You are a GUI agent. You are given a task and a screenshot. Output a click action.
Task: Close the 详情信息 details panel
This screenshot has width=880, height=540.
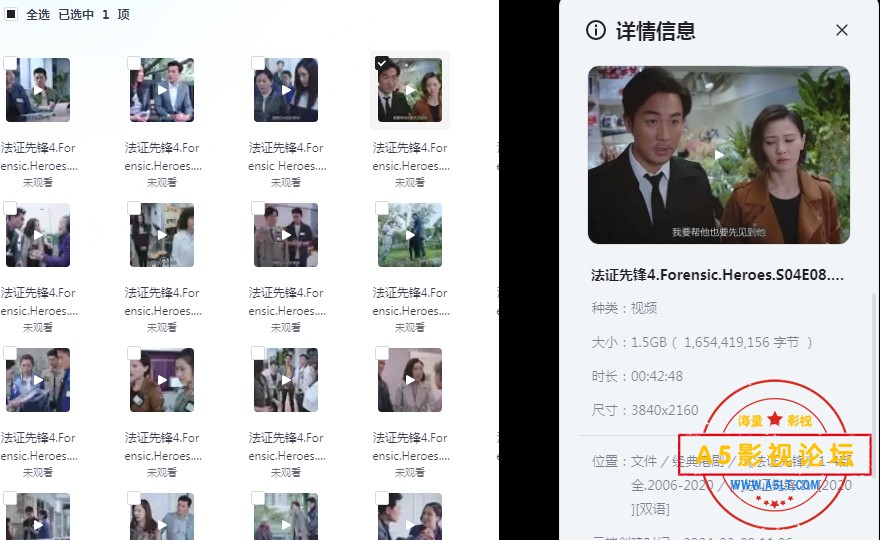point(842,30)
